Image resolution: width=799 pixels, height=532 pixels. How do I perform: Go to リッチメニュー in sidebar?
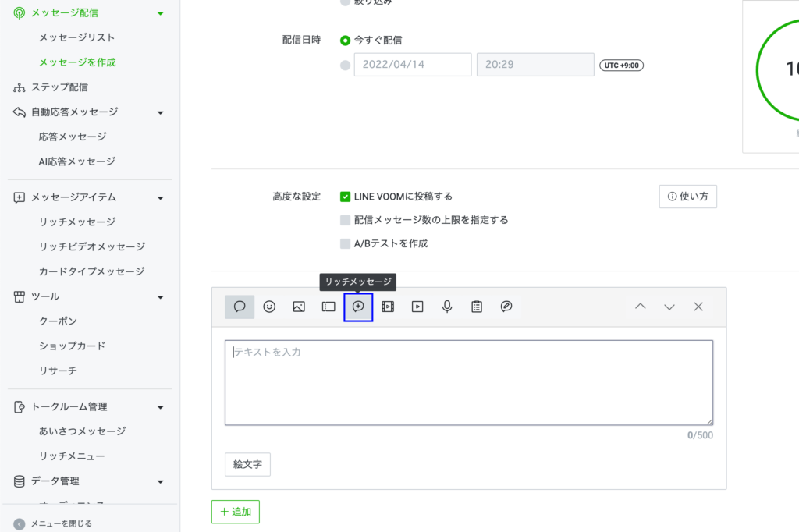[x=72, y=456]
